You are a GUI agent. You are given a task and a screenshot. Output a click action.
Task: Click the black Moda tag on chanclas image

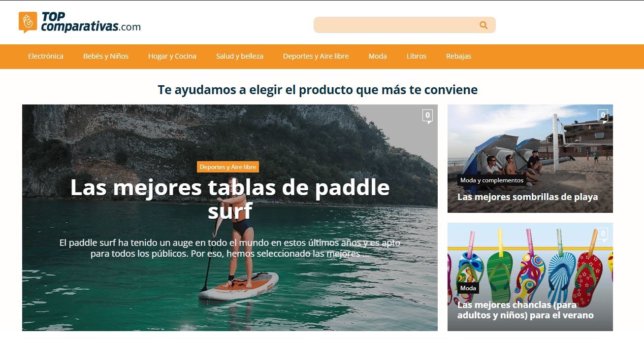[468, 288]
